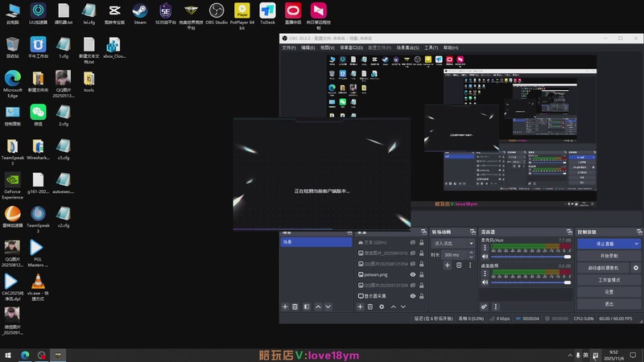The width and height of the screenshot is (644, 362).
Task: Delete selected source with Sources panel trash icon
Action: coord(370,306)
